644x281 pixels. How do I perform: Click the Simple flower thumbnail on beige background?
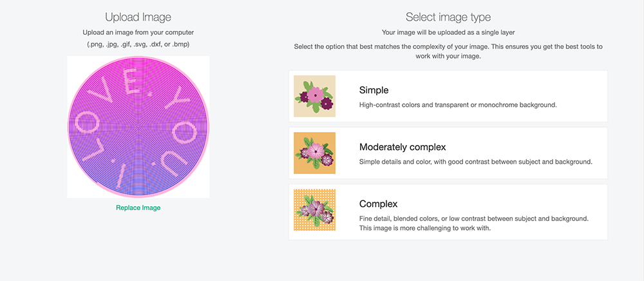point(315,96)
